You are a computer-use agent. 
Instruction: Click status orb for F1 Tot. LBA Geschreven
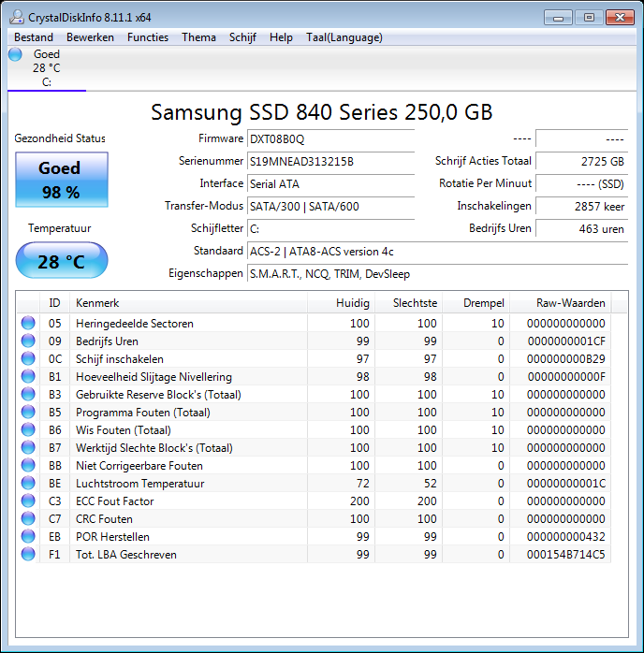[28, 554]
